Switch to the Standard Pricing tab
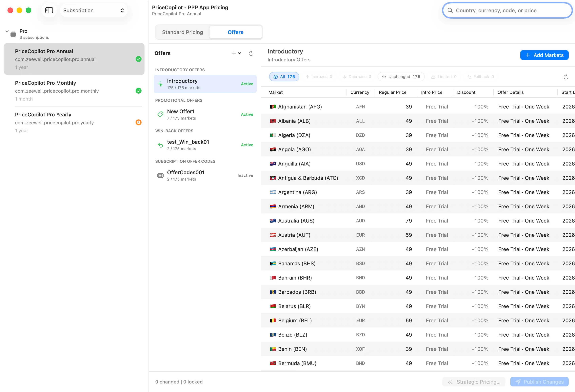The image size is (575, 392). click(x=183, y=32)
